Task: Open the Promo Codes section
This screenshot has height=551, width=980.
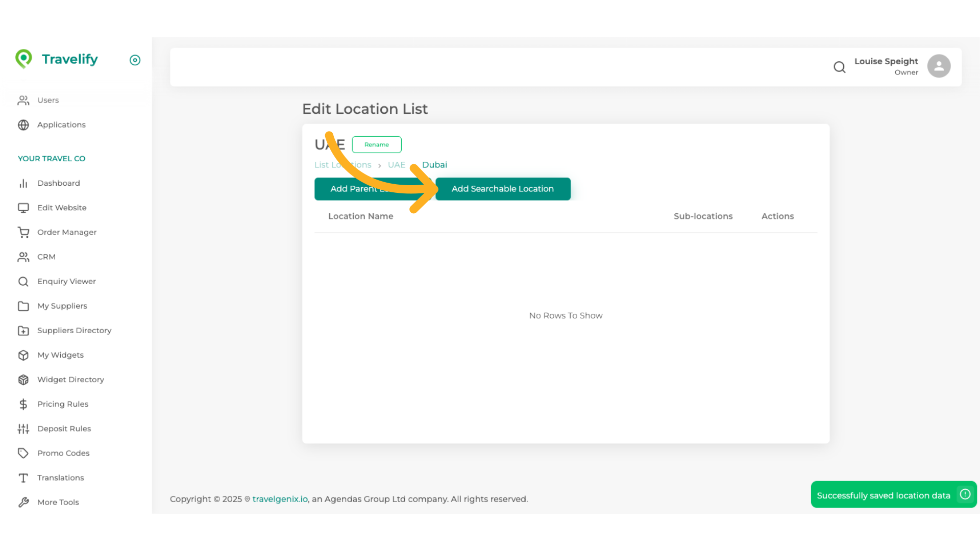Action: coord(63,453)
